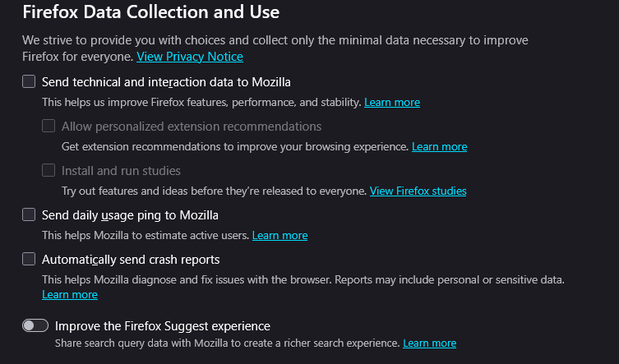Tick the personalized extension recommendations checkbox
The image size is (619, 364).
pyautogui.click(x=49, y=127)
